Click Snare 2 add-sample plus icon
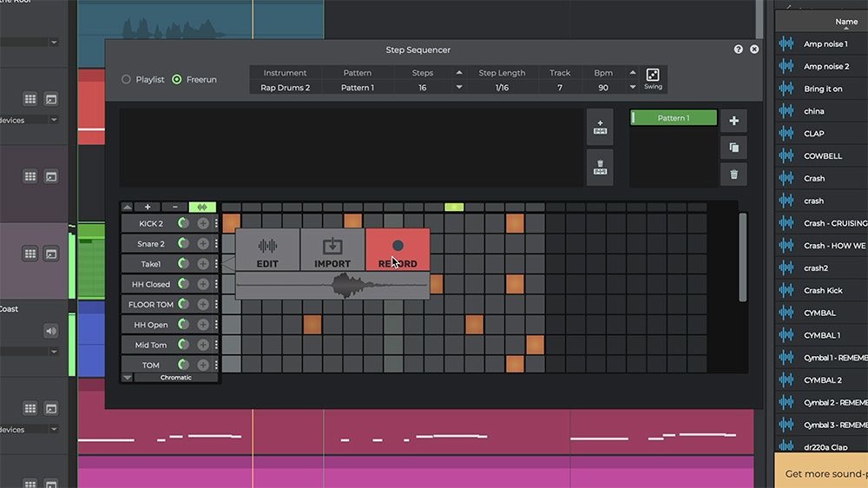The width and height of the screenshot is (868, 488). 203,244
